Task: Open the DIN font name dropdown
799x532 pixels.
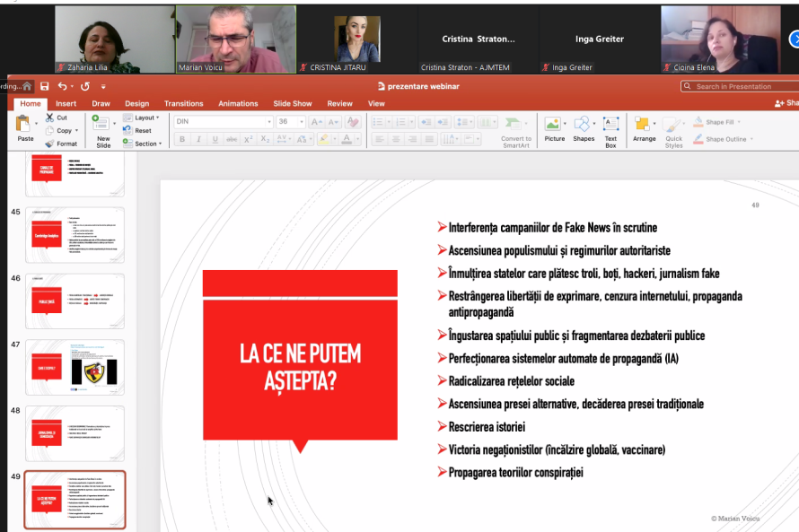Action: (x=268, y=122)
